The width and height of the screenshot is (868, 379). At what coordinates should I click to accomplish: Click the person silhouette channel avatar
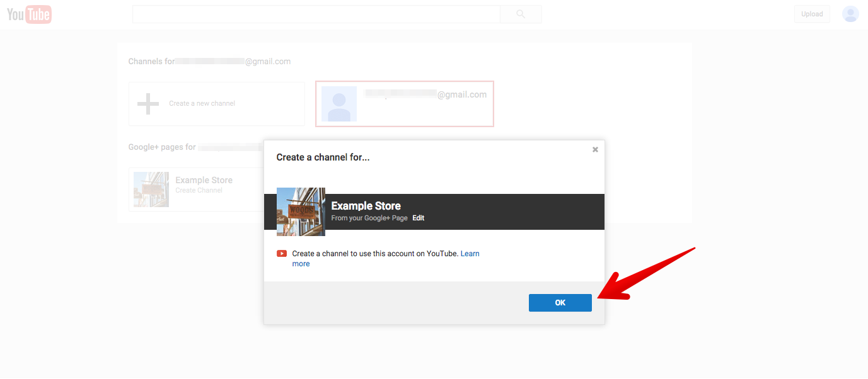[339, 103]
